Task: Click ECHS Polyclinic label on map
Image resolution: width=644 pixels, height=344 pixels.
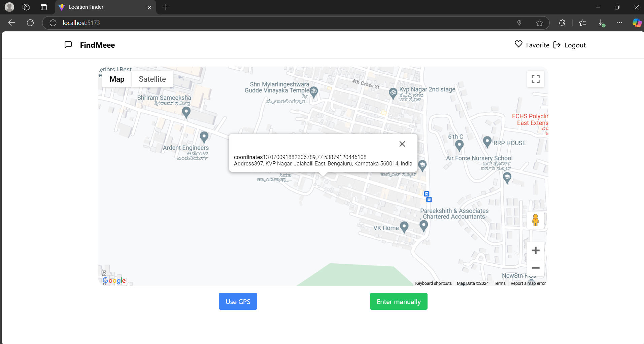Action: (x=530, y=119)
